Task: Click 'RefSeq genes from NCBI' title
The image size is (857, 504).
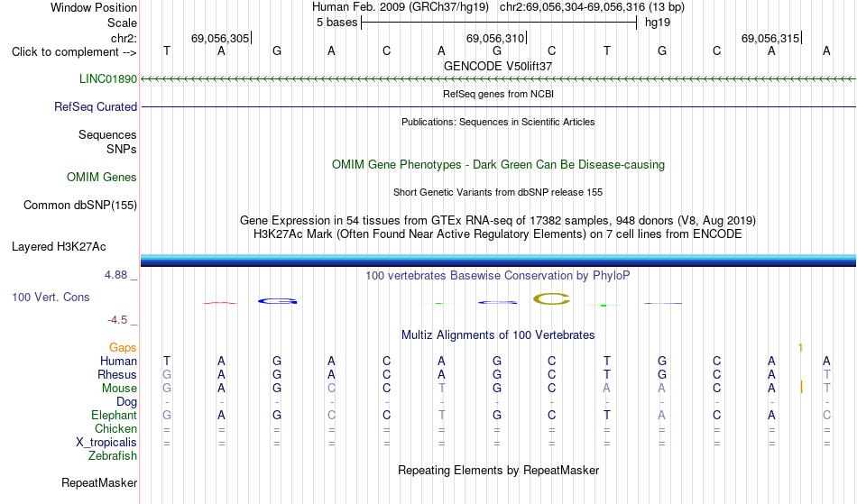Action: [x=498, y=94]
